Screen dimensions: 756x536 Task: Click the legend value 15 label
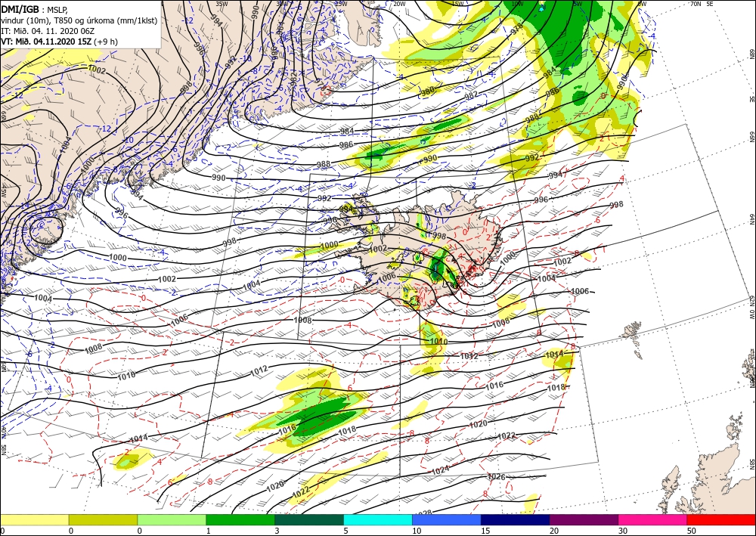pyautogui.click(x=485, y=531)
